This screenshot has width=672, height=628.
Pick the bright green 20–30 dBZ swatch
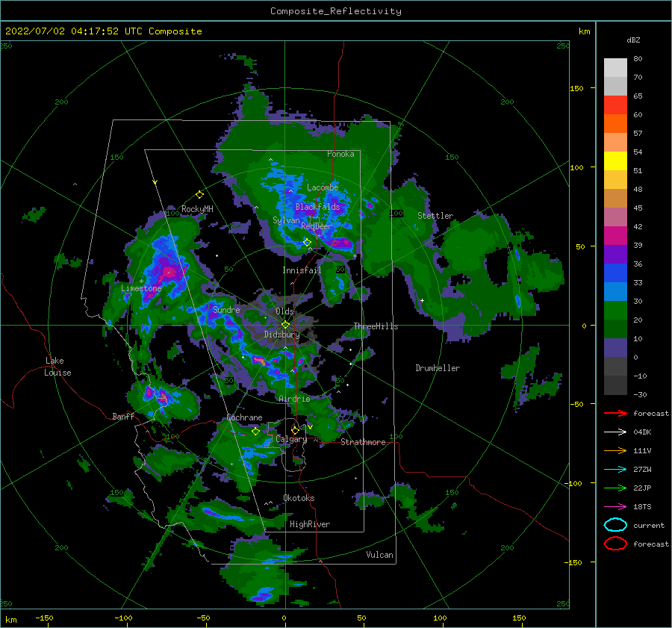point(615,311)
